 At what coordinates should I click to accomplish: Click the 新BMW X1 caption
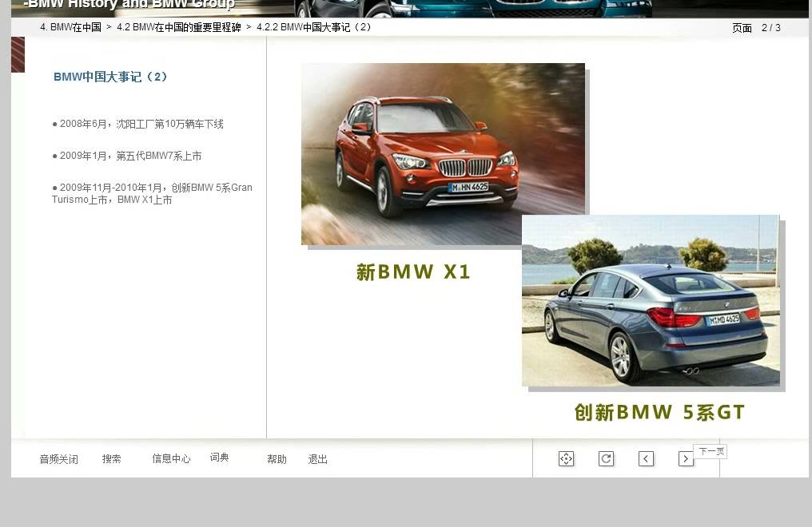click(412, 272)
